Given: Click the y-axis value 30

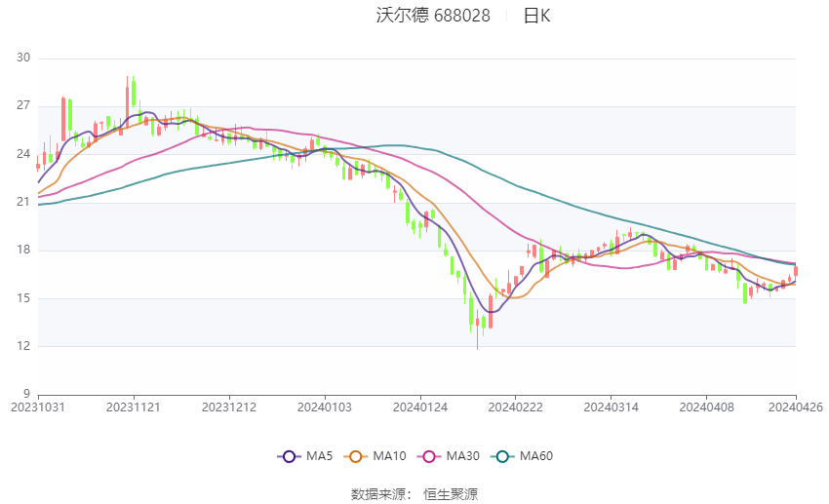Looking at the screenshot, I should click(x=23, y=58).
